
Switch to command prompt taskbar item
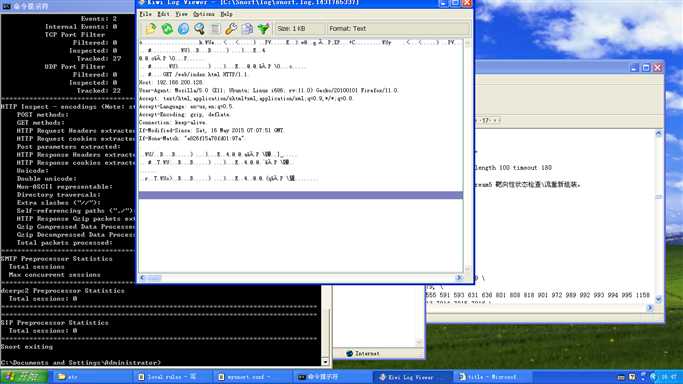click(x=333, y=377)
